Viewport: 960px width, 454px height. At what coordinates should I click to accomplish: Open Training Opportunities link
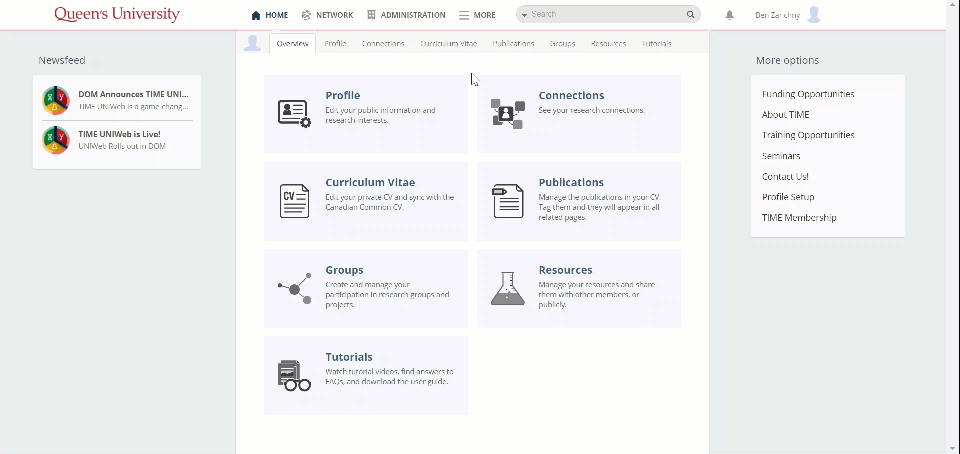pyautogui.click(x=808, y=135)
